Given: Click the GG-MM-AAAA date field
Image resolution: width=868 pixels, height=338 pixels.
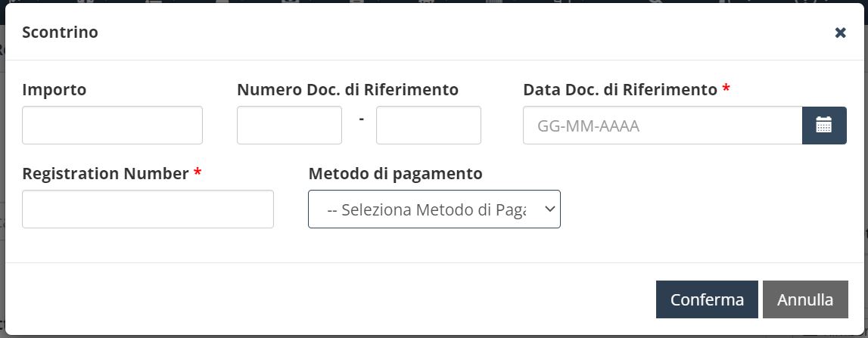Looking at the screenshot, I should [663, 125].
